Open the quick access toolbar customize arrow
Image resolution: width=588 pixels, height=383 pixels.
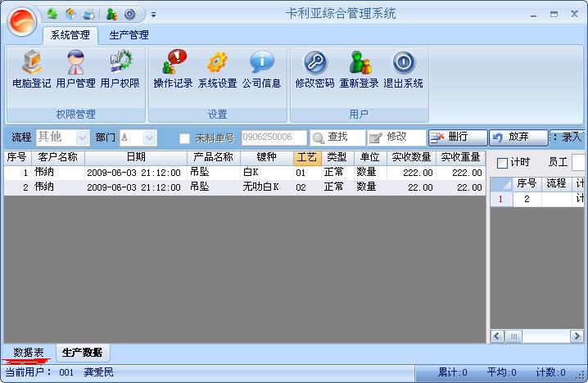pos(153,15)
